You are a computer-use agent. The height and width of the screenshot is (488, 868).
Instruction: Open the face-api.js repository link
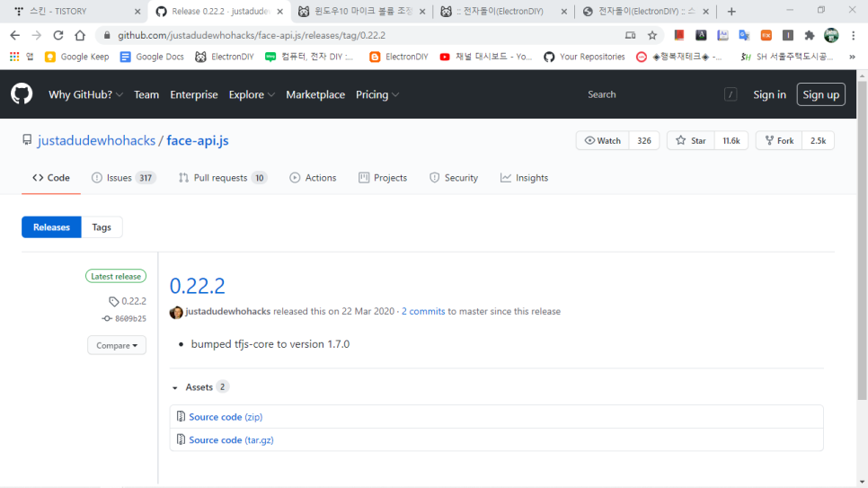198,141
